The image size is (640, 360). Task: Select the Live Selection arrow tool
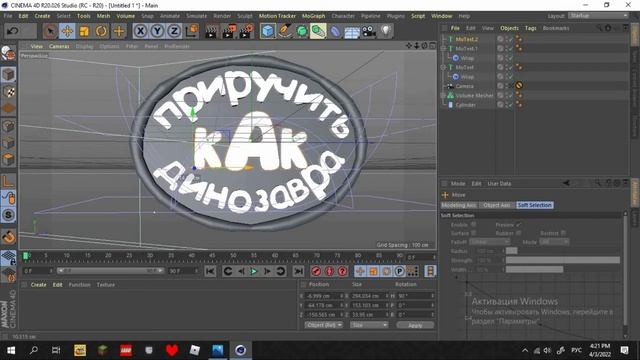[x=50, y=31]
